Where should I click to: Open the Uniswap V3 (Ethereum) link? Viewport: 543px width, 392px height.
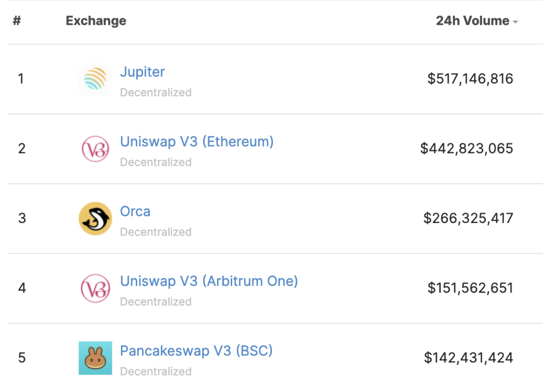(x=197, y=141)
